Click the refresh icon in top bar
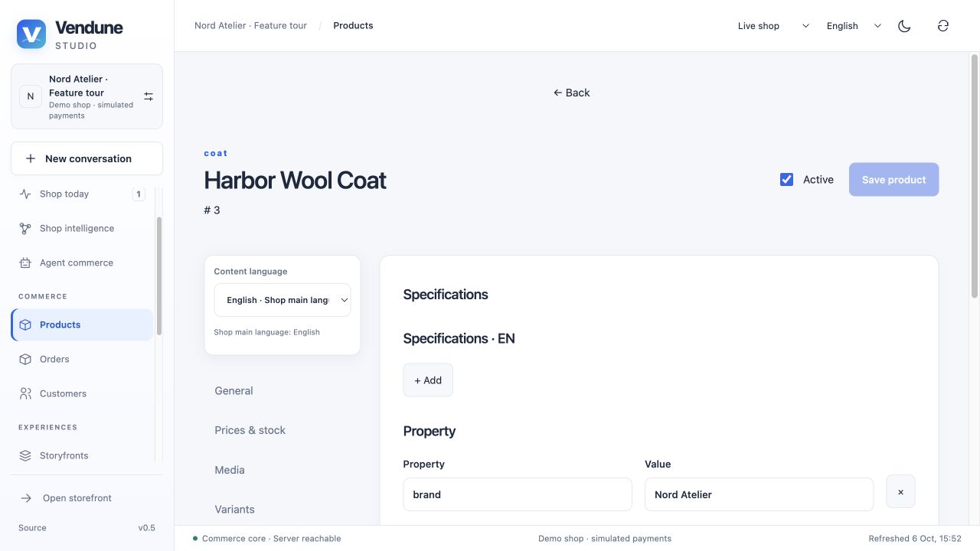The height and width of the screenshot is (551, 980). coord(943,26)
